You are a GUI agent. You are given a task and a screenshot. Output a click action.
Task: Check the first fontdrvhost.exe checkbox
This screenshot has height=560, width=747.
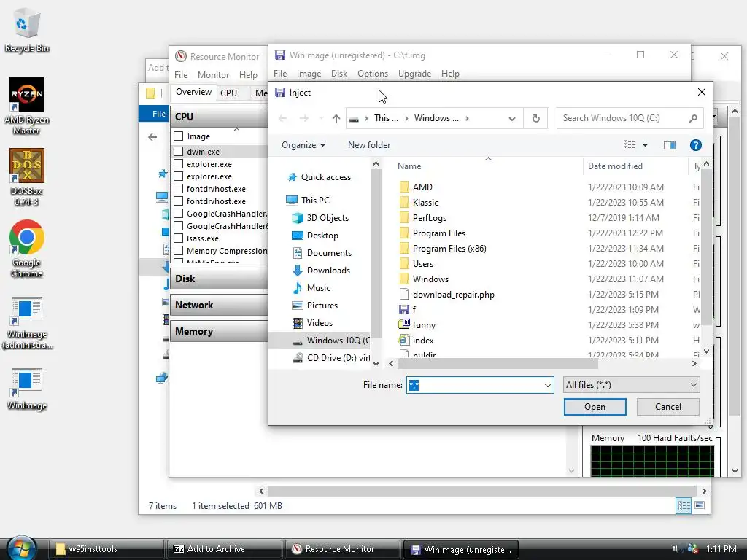tap(178, 189)
